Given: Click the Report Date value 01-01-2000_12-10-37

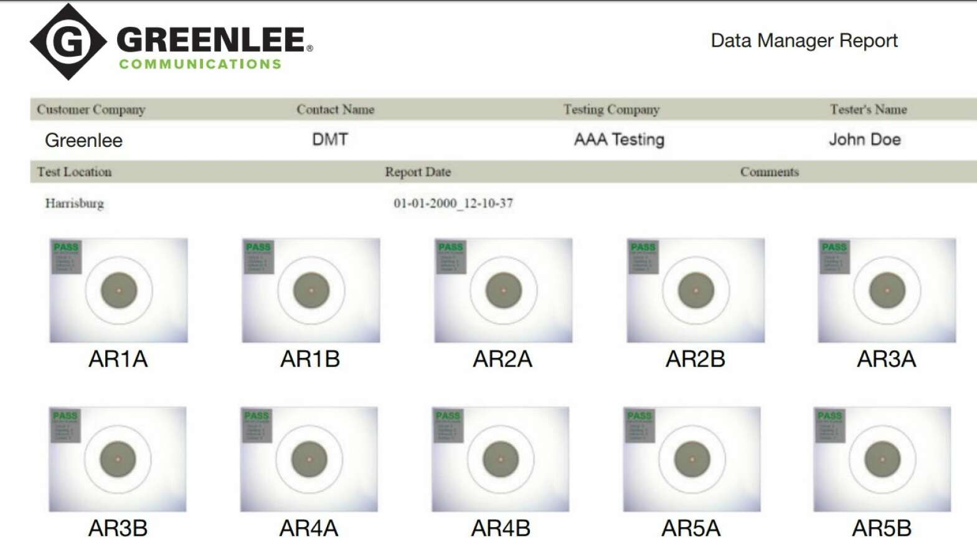Looking at the screenshot, I should click(453, 203).
